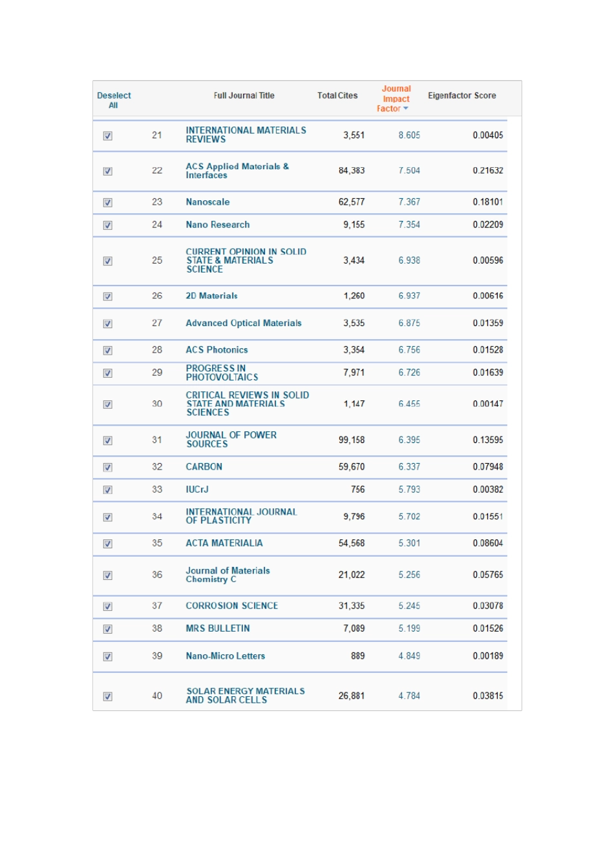Click impact factor 8.605 value
Viewport: 614px width, 868px height.
click(409, 135)
